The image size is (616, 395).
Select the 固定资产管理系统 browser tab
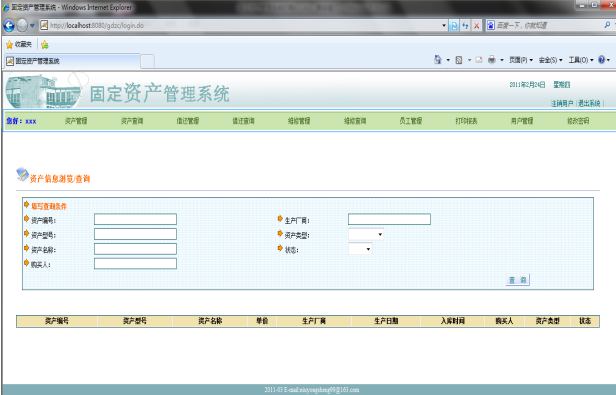[x=72, y=61]
